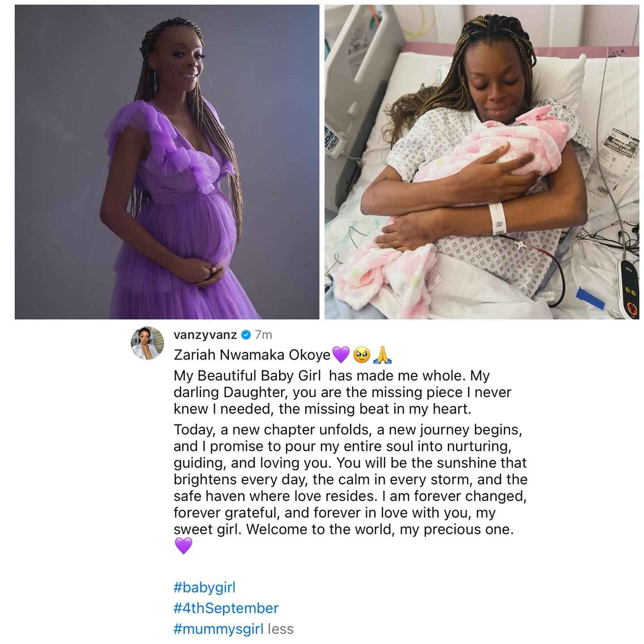
Task: Click the purple heart emoji after Okoye
Action: pyautogui.click(x=341, y=355)
